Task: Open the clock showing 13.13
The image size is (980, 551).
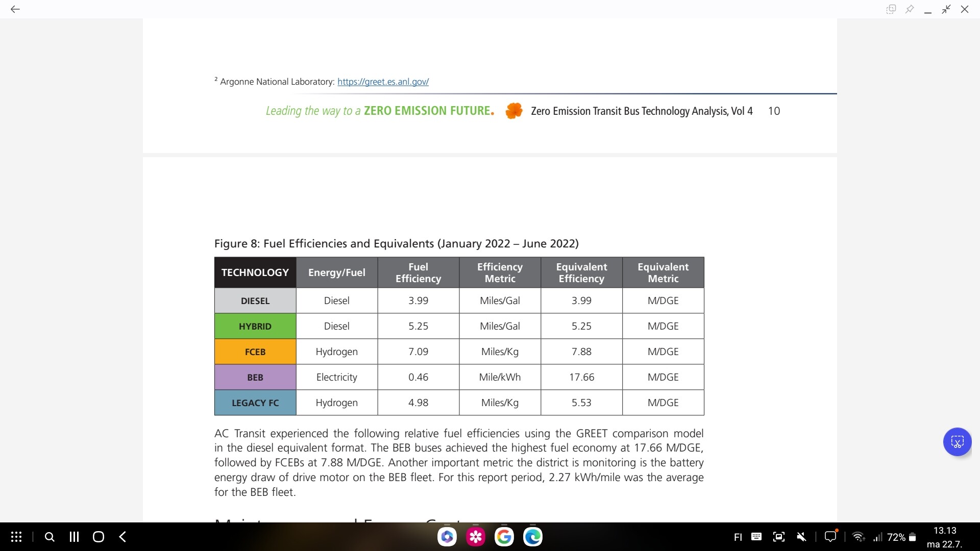Action: pos(945,531)
